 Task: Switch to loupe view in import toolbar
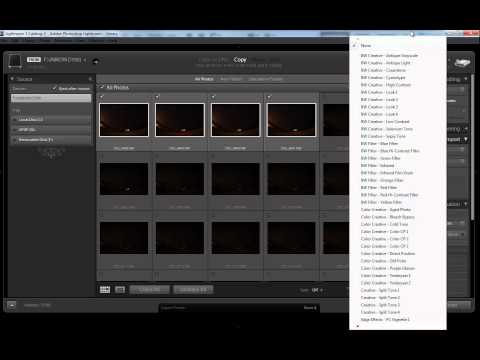(120, 290)
